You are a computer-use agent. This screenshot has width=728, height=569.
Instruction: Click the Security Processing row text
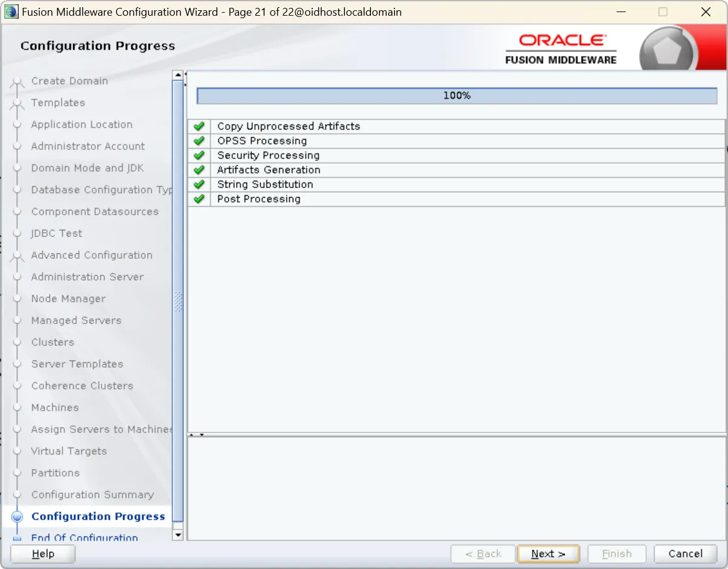point(269,155)
